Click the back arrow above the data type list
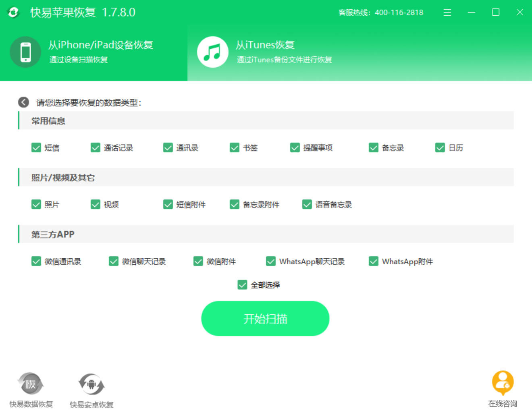This screenshot has height=411, width=532. [23, 102]
